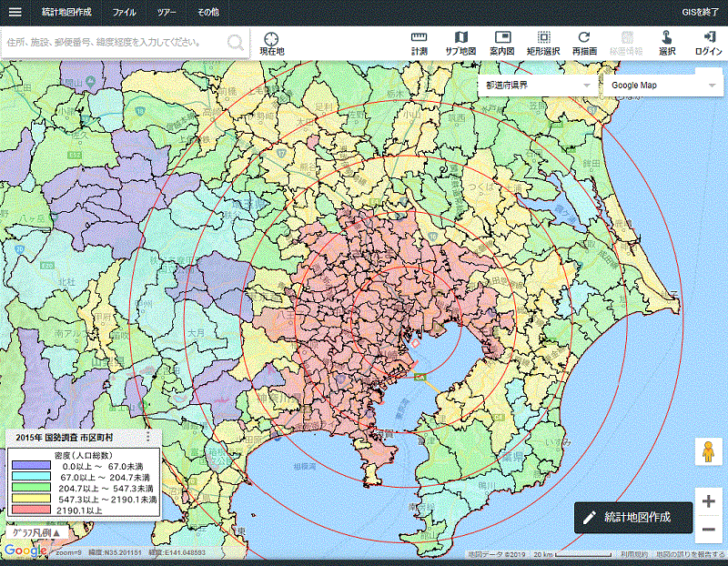Click the Street View pegman icon

click(708, 452)
